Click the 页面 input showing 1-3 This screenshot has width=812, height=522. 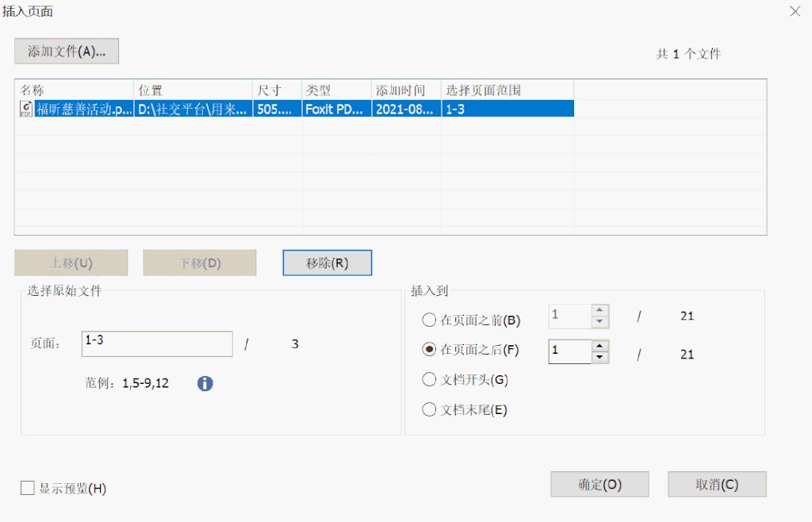click(156, 344)
